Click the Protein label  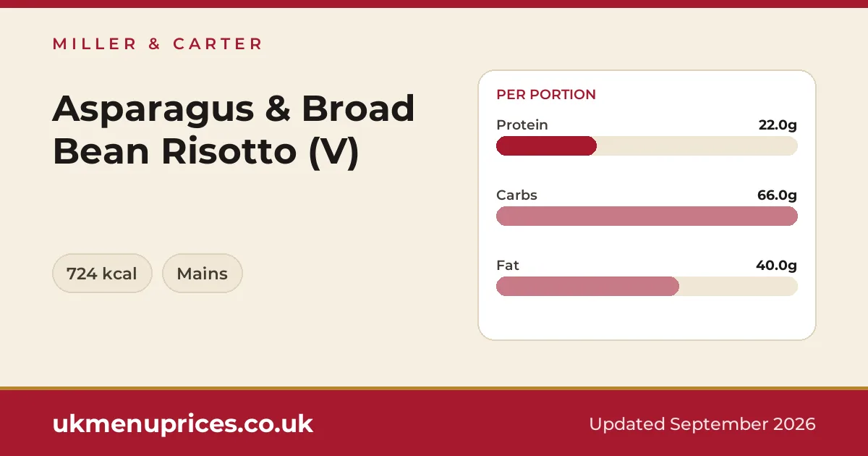522,125
